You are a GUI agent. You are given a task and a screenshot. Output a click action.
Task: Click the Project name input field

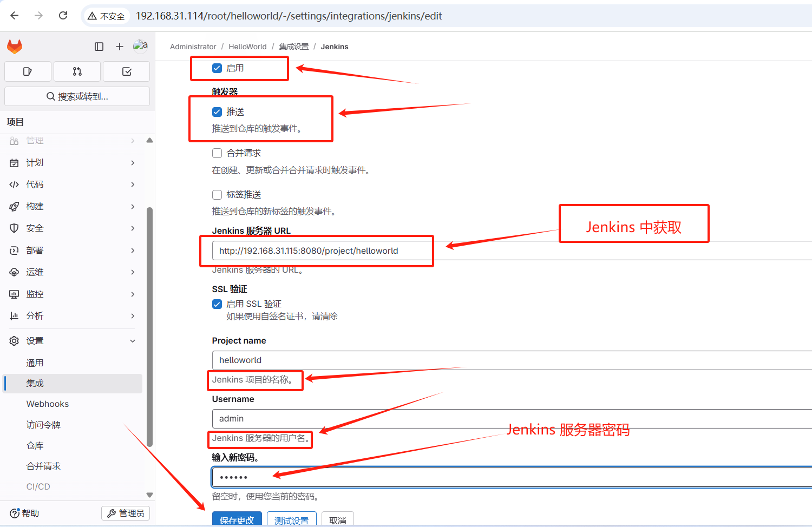[512, 360]
